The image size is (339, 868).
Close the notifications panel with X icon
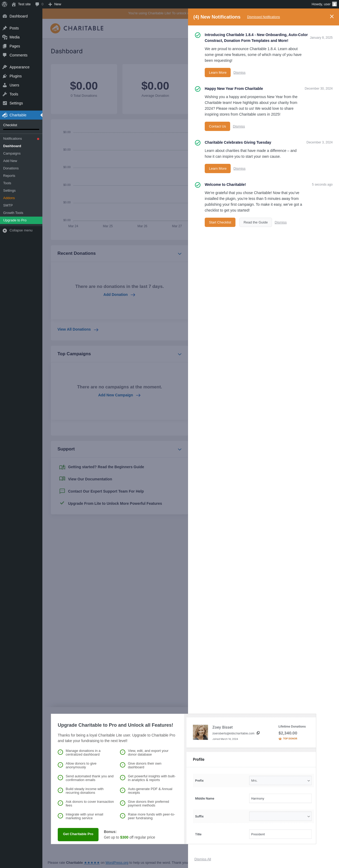[x=332, y=16]
